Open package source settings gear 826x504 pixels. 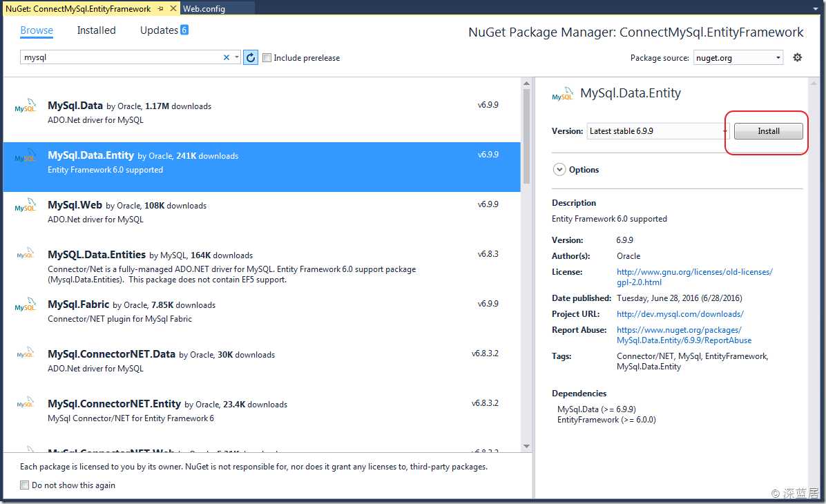click(x=798, y=57)
